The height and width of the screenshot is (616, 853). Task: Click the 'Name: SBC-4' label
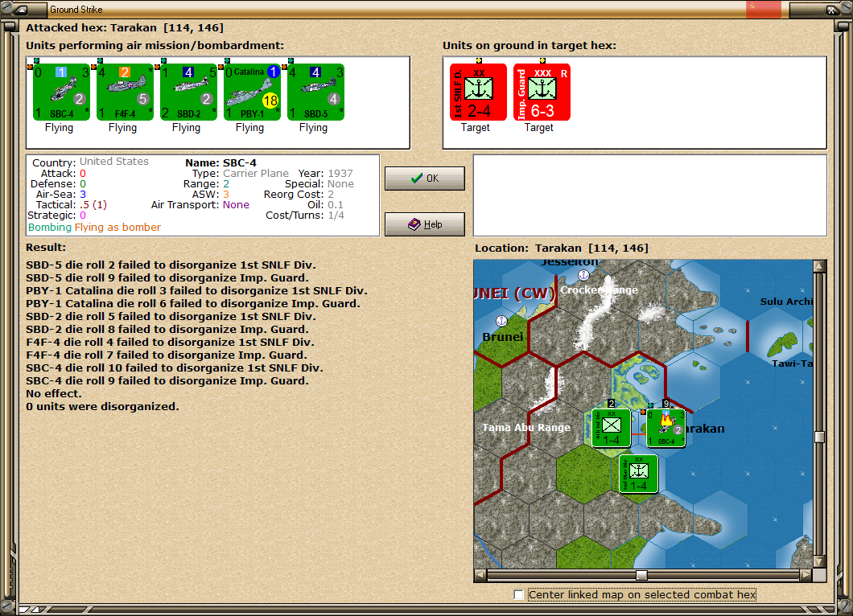pos(220,162)
